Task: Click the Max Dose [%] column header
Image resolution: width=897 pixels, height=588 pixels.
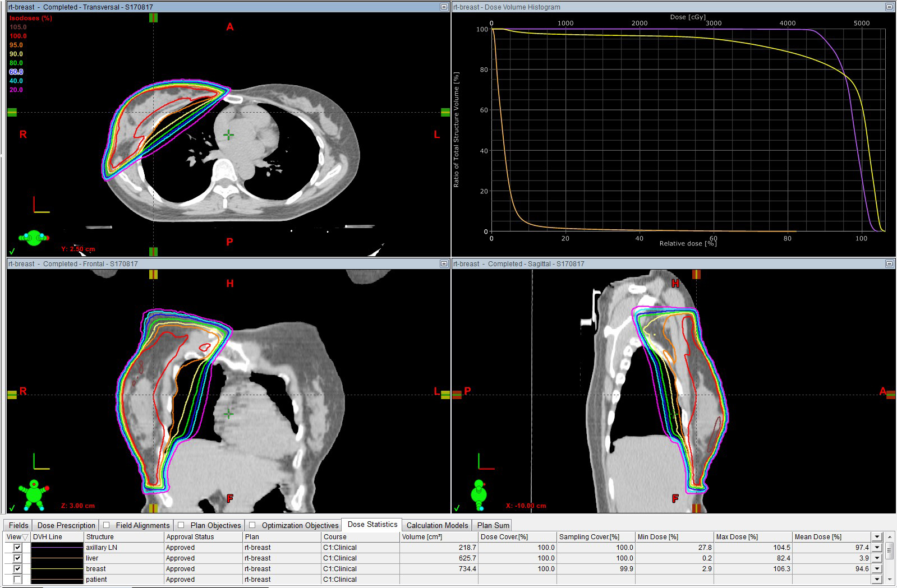Action: 753,537
